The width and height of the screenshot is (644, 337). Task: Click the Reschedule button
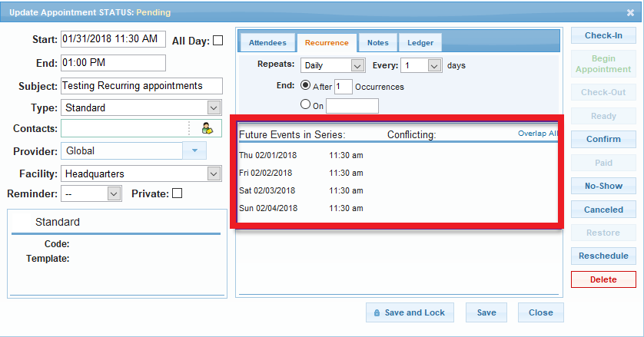603,256
